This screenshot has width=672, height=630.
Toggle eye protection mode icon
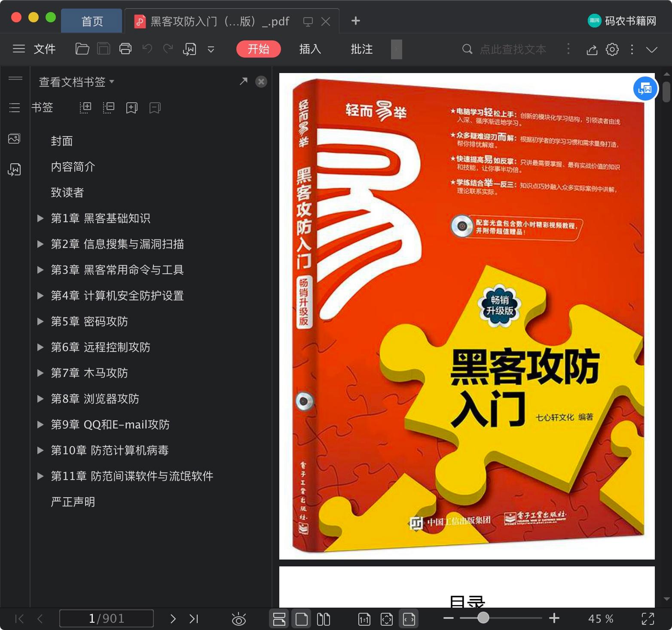click(239, 619)
